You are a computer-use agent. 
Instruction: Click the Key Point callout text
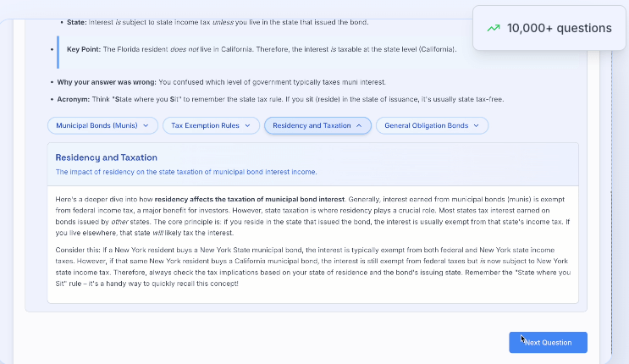tap(262, 50)
